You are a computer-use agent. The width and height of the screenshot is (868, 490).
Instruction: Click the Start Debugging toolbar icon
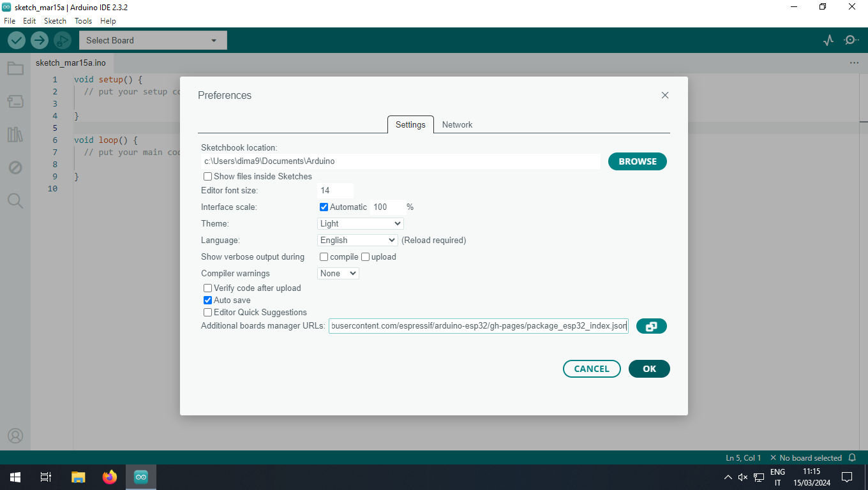[x=62, y=40]
